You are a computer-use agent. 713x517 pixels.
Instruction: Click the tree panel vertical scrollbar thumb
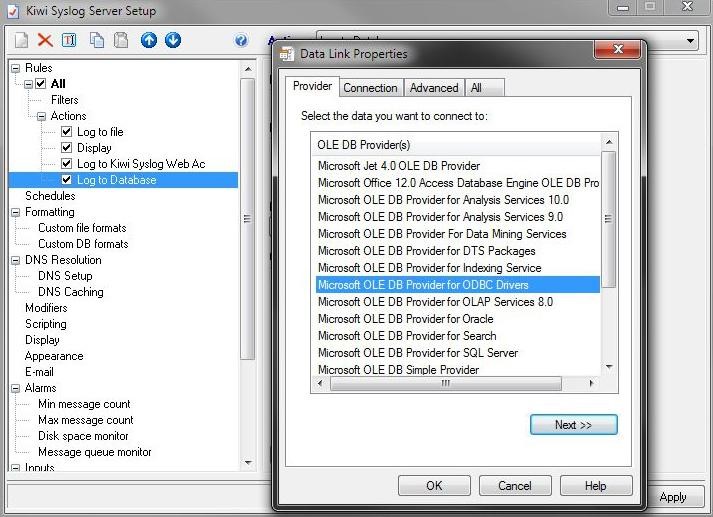(247, 219)
